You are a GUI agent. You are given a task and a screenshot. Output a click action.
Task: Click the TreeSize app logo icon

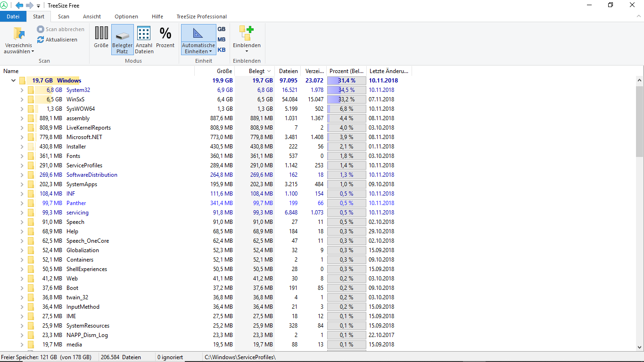[x=4, y=5]
